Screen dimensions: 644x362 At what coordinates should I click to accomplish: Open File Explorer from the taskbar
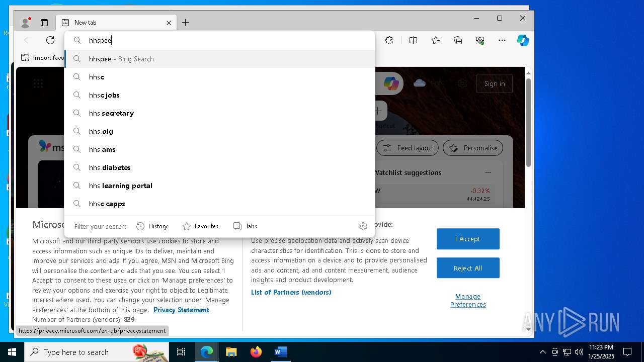coord(231,352)
